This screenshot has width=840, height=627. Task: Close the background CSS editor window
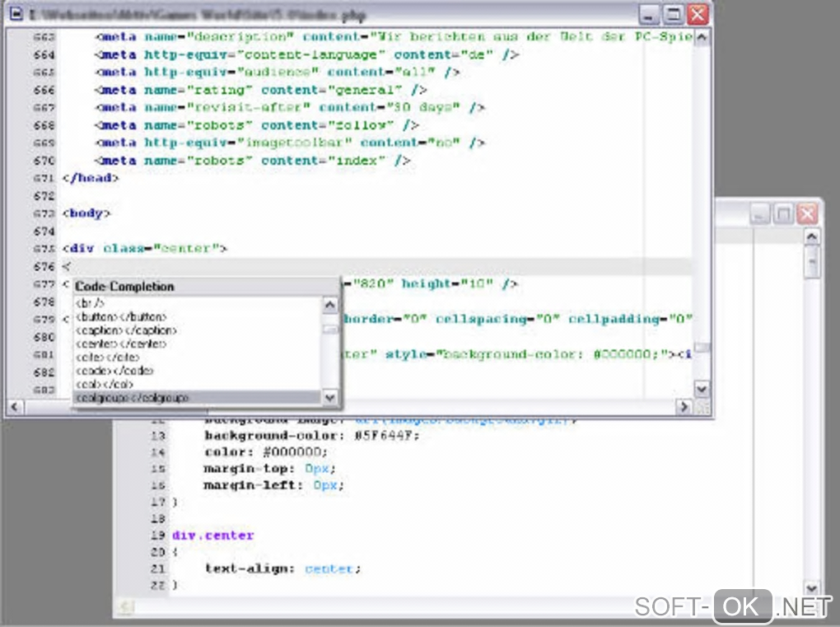pos(807,214)
